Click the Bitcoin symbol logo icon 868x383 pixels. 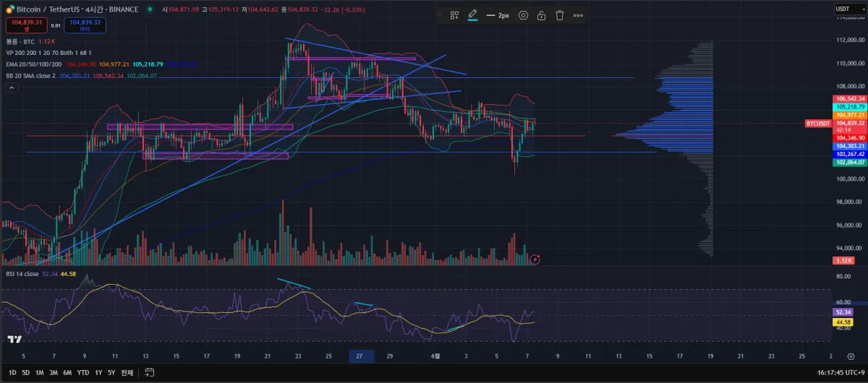click(9, 9)
